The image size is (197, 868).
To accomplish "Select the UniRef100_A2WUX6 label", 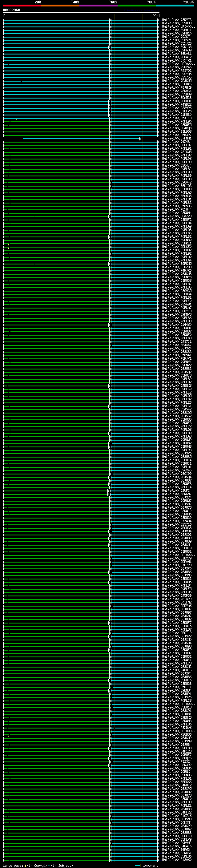I will (x=176, y=84).
